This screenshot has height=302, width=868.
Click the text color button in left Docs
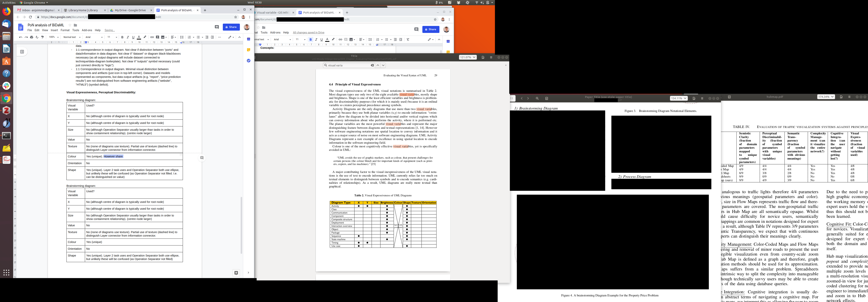click(x=139, y=37)
